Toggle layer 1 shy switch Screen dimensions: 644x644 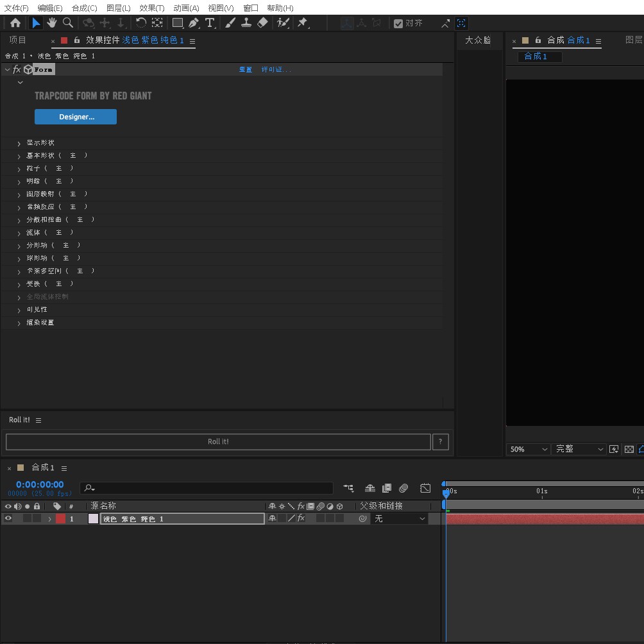pyautogui.click(x=272, y=518)
